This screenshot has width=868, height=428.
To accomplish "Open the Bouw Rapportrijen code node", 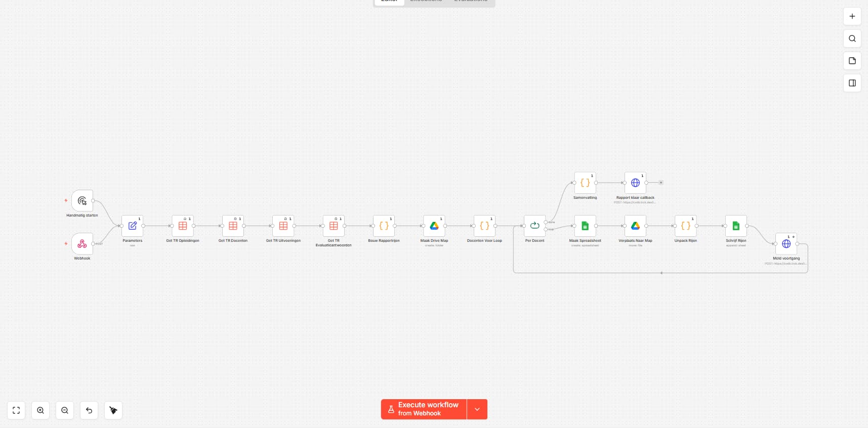I will click(x=384, y=226).
